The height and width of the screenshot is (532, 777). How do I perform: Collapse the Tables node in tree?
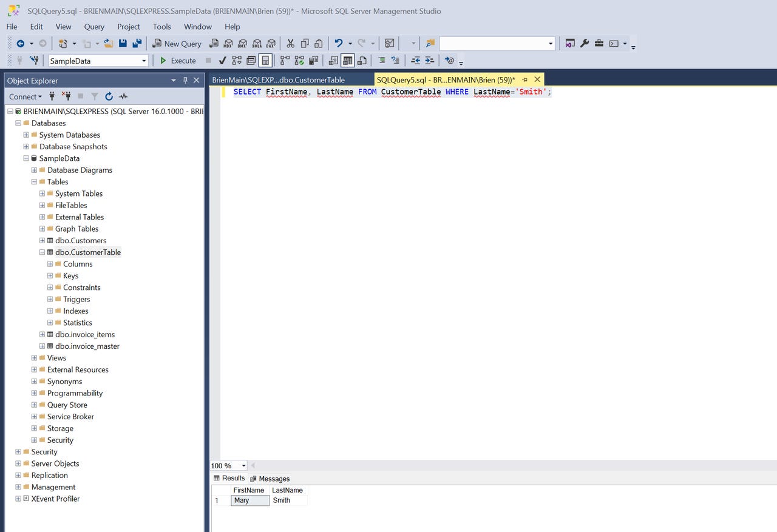[35, 182]
